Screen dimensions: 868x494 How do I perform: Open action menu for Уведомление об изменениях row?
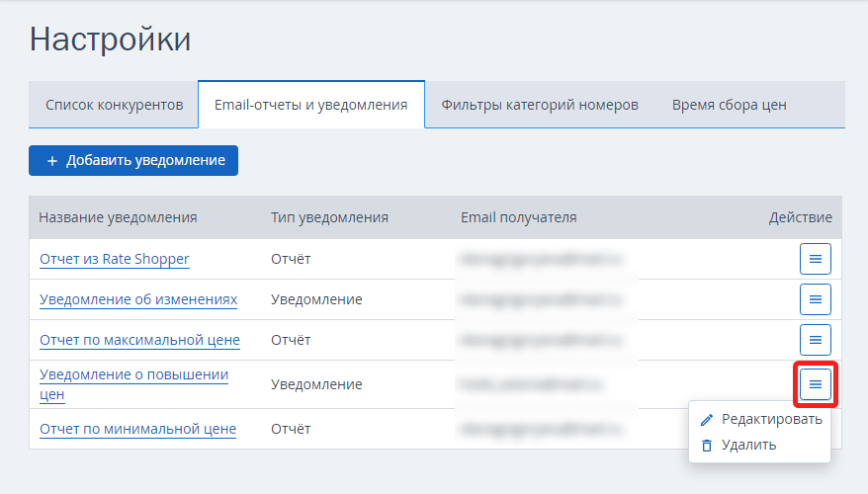(815, 299)
